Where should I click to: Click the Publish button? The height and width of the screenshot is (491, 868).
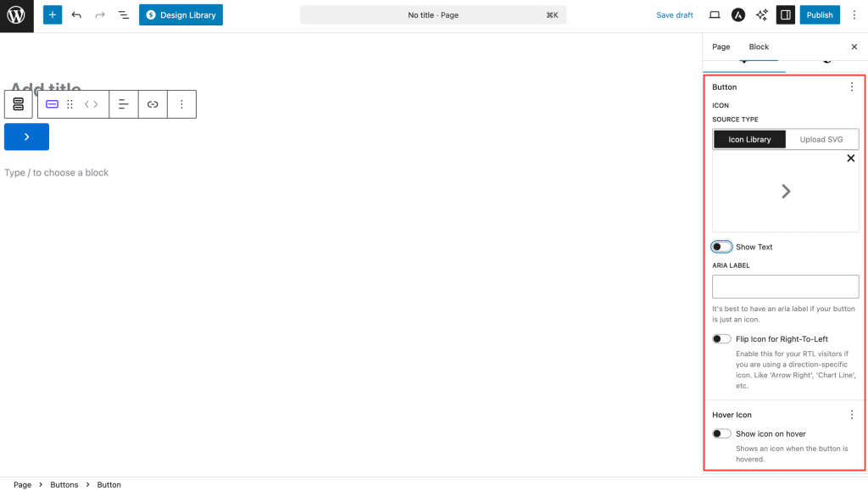coord(820,15)
